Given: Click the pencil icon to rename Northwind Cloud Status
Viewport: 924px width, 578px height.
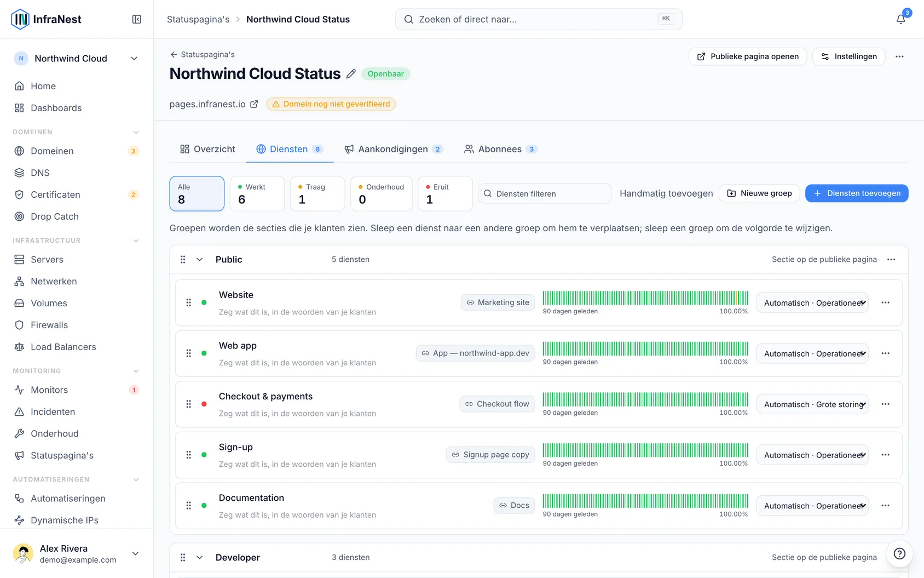Looking at the screenshot, I should click(351, 74).
